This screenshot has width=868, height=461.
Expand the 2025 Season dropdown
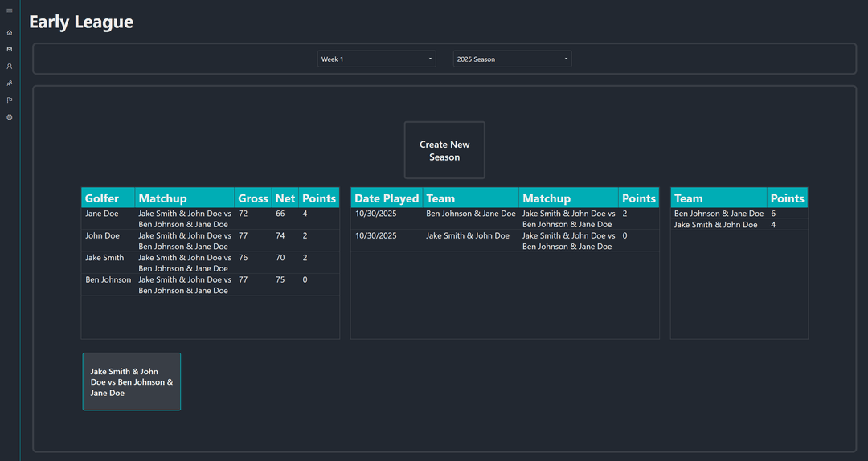(x=512, y=59)
